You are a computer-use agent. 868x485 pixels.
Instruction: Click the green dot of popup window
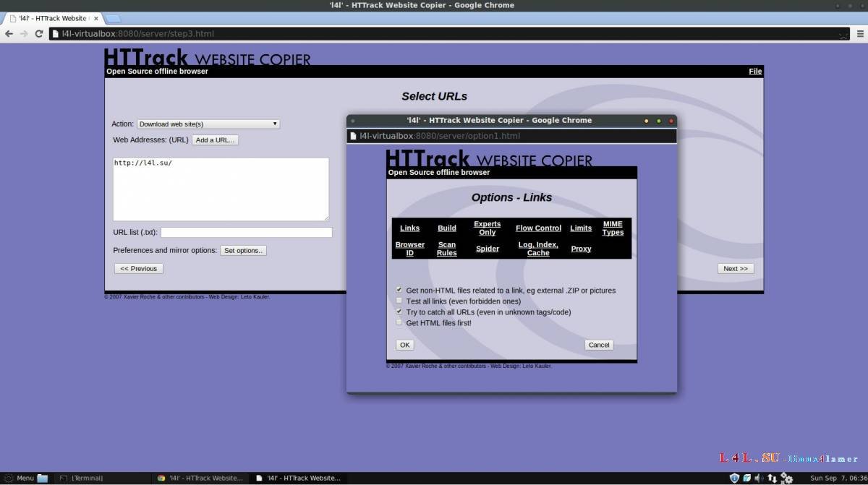[658, 121]
